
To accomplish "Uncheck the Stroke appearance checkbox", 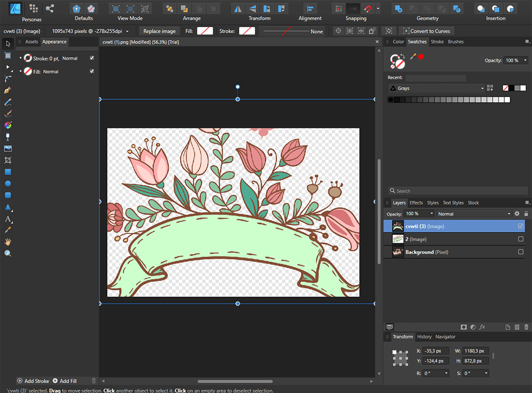I will tap(92, 58).
